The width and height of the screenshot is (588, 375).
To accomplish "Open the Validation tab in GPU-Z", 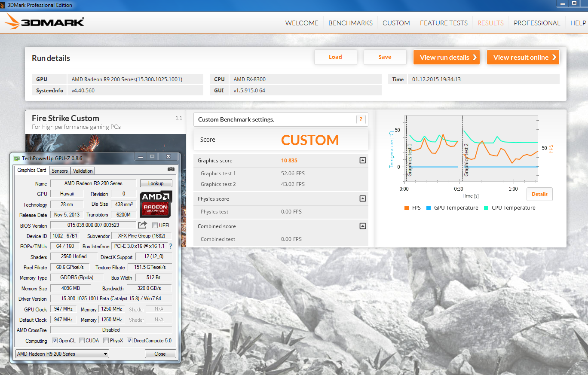I will pyautogui.click(x=83, y=171).
